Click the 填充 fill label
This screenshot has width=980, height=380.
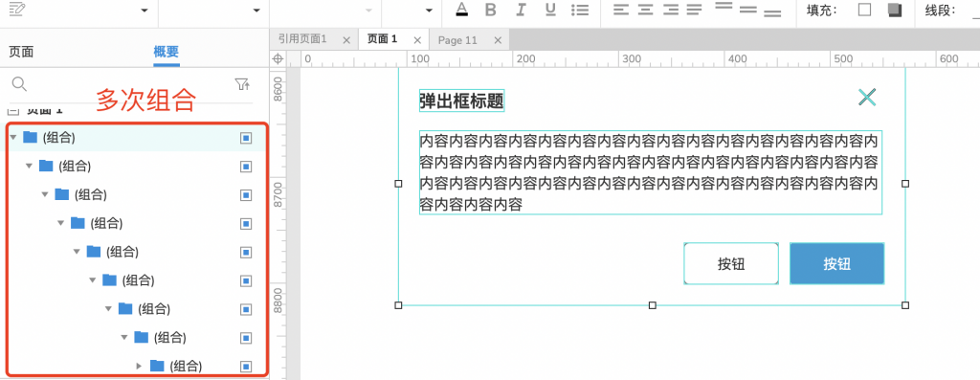click(x=822, y=11)
